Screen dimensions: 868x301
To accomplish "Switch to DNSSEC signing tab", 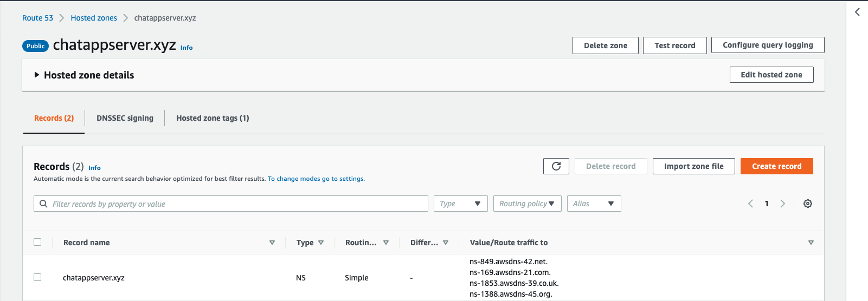I will coord(125,118).
